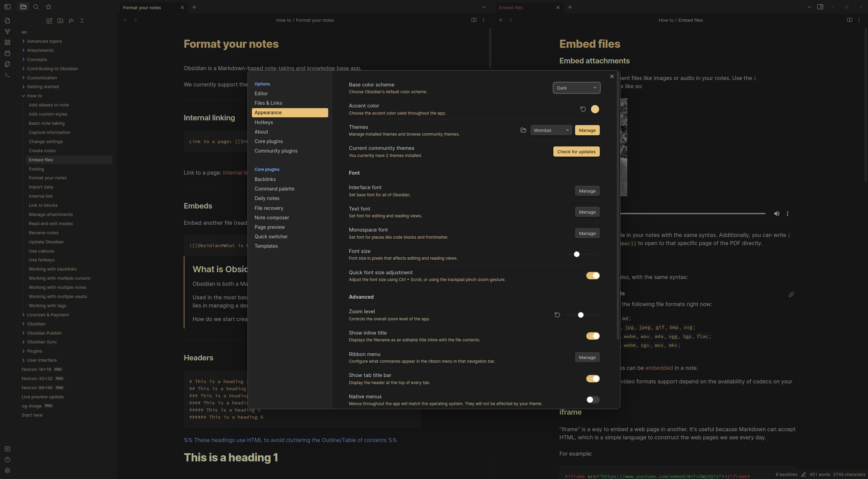Open Hotkeys settings section
Viewport: 868px width, 479px height.
click(290, 122)
